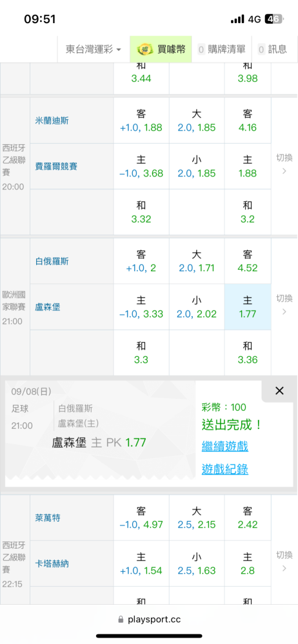This screenshot has height=644, width=298.
Task: Click the 送出完成！ confirmation text
Action: coord(232,424)
